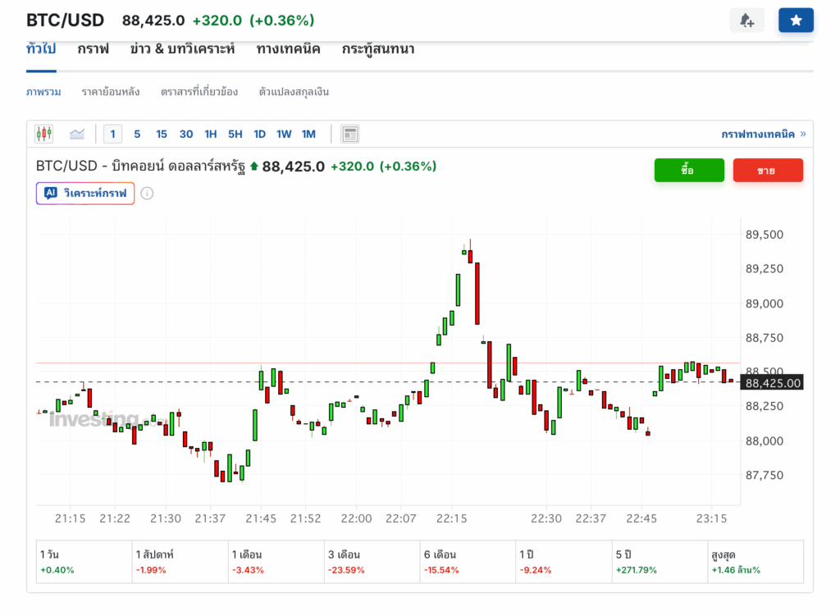Image resolution: width=840 pixels, height=616 pixels.
Task: Select the 1M chart interval
Action: [x=308, y=134]
